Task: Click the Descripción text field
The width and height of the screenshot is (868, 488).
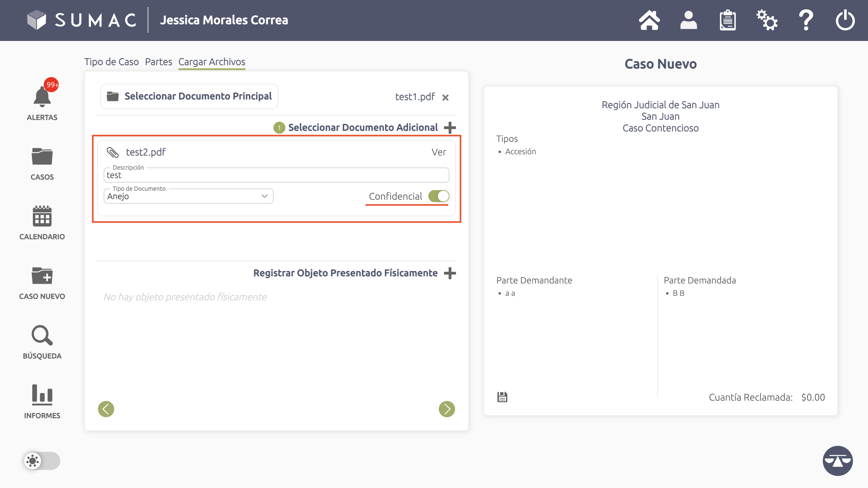Action: click(276, 175)
